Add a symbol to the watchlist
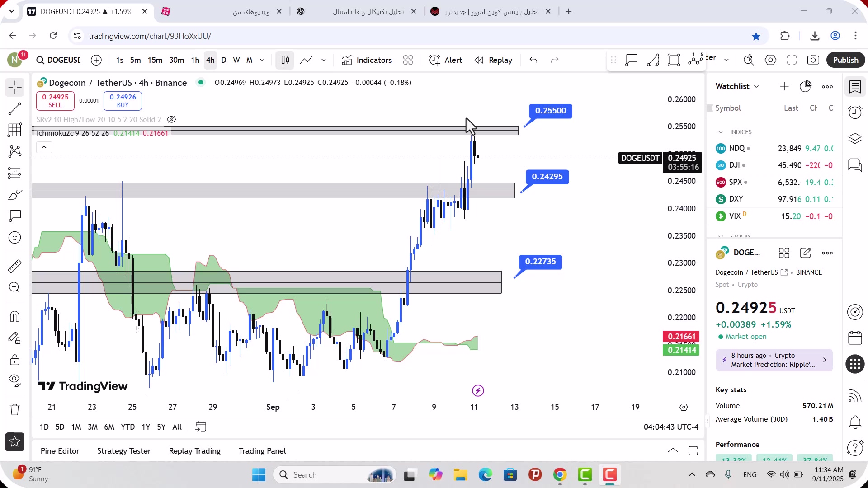The image size is (868, 488). tap(784, 86)
